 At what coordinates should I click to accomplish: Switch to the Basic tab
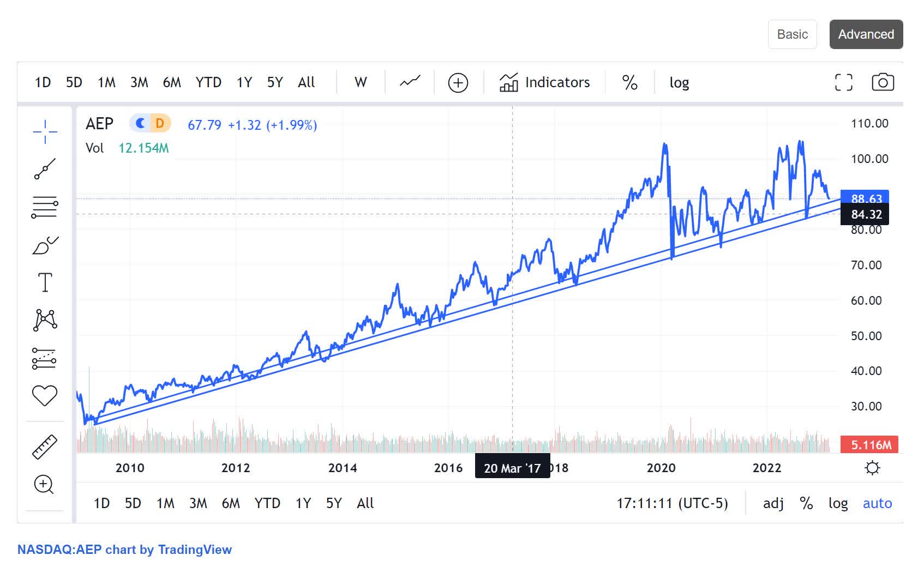pyautogui.click(x=792, y=34)
